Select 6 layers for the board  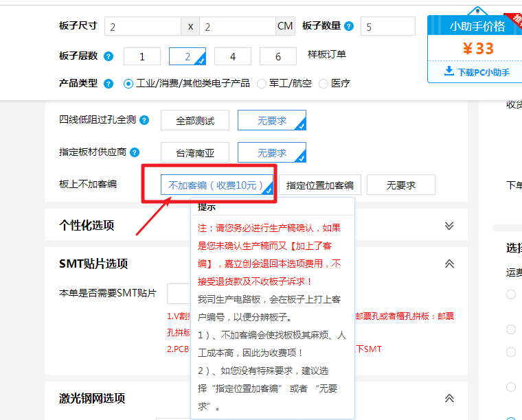(277, 57)
